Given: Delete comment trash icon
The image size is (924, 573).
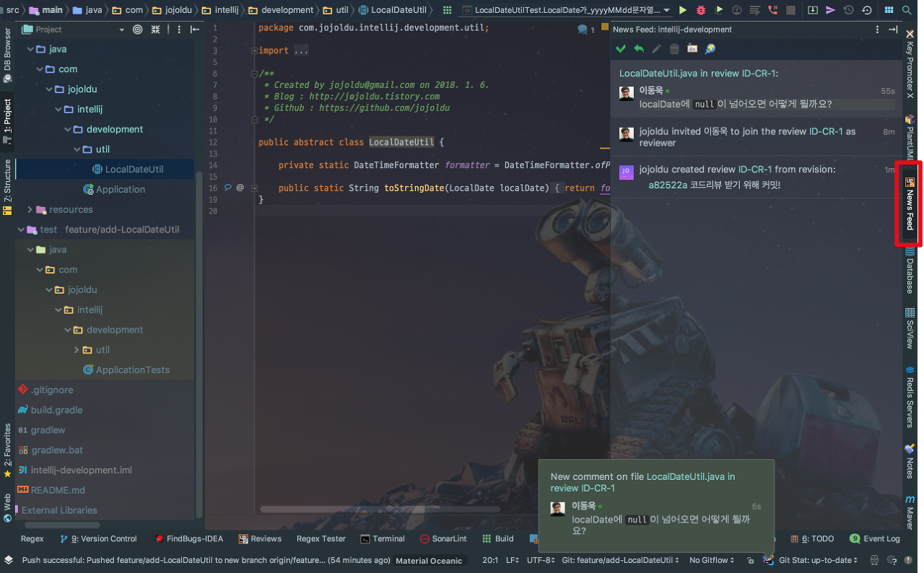Looking at the screenshot, I should click(674, 48).
